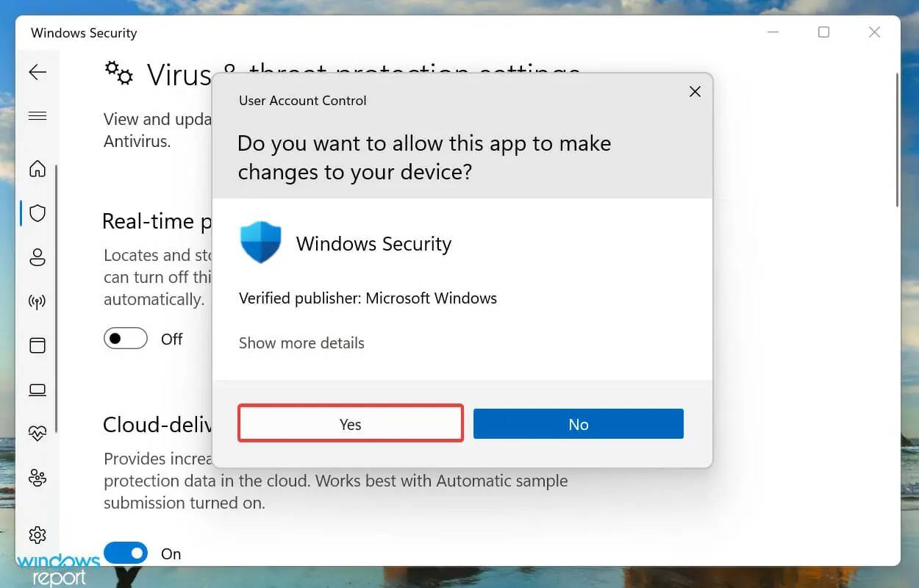Open Family options icon
This screenshot has height=588, width=919.
tap(37, 478)
